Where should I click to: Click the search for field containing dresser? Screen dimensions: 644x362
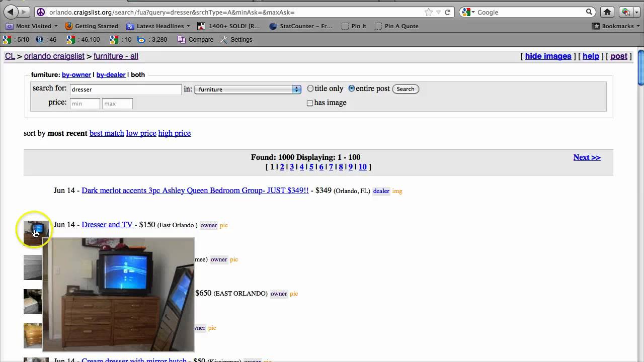[x=125, y=89]
